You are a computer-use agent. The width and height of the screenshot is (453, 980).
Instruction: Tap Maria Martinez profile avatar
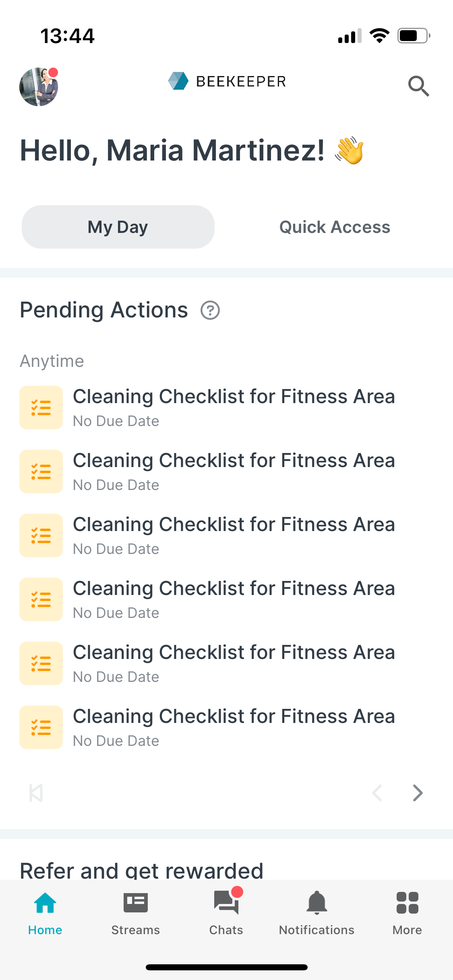39,86
